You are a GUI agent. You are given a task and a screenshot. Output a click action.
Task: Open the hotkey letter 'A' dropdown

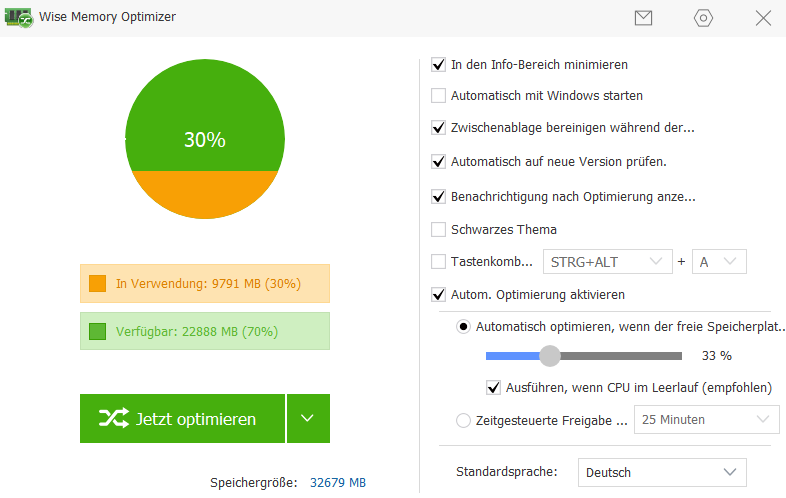coord(719,262)
